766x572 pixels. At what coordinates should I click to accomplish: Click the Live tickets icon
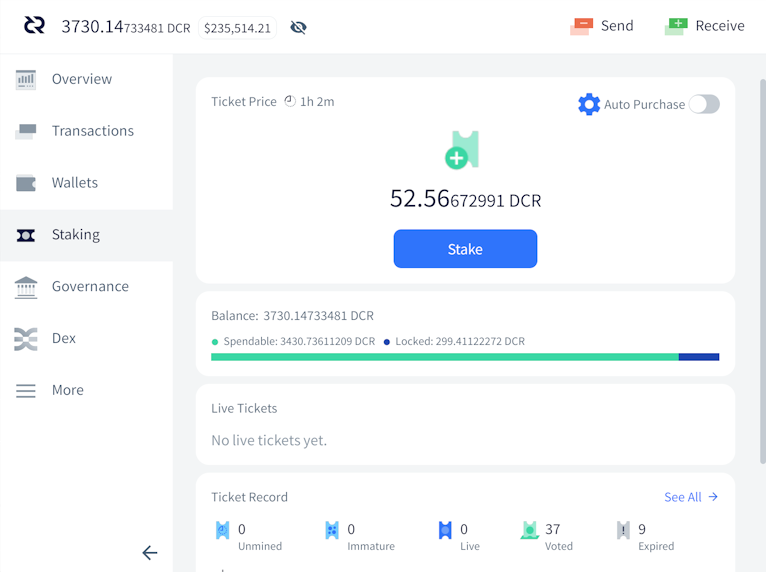(x=445, y=530)
